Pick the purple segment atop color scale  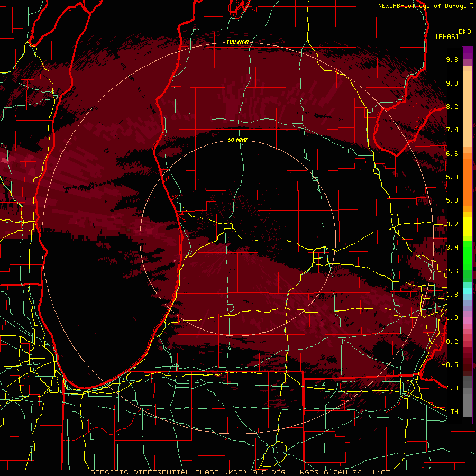[x=467, y=53]
